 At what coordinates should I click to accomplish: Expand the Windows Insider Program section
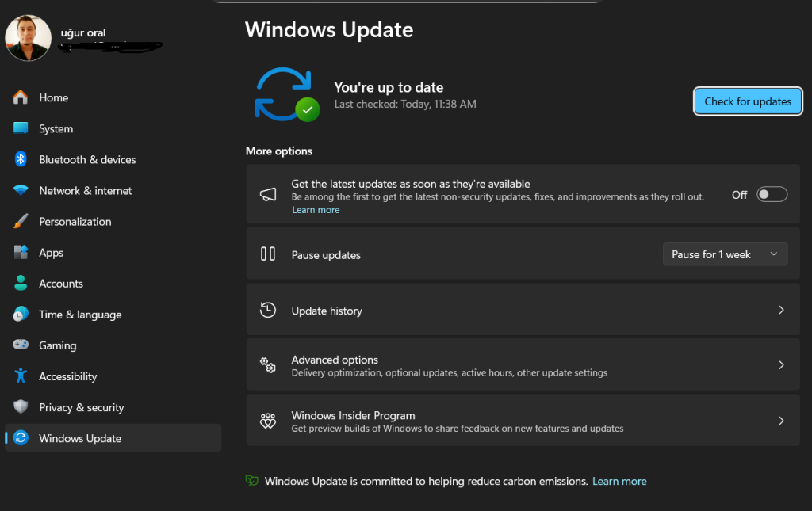click(x=523, y=420)
